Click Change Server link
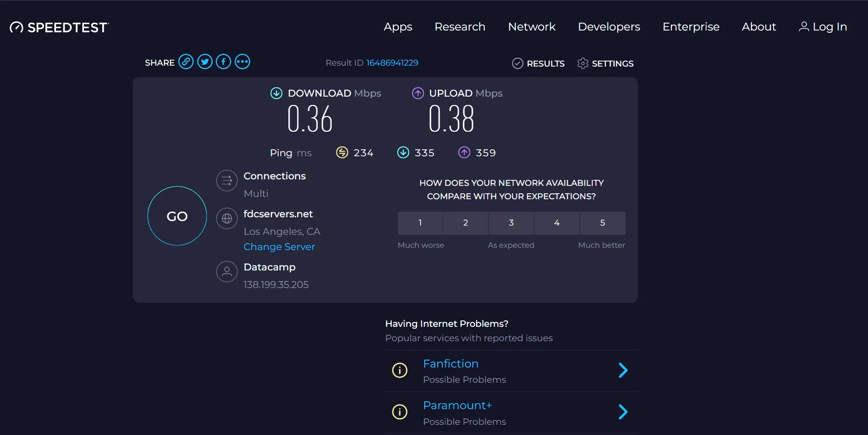 [x=279, y=246]
